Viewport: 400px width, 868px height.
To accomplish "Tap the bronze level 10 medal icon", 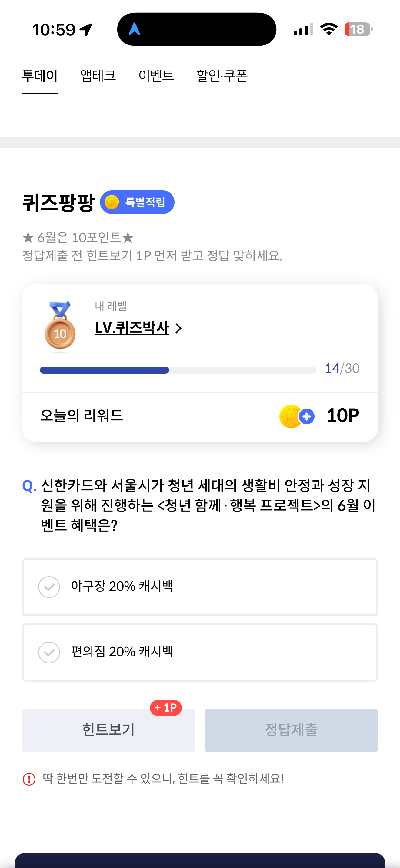I will coord(60,326).
